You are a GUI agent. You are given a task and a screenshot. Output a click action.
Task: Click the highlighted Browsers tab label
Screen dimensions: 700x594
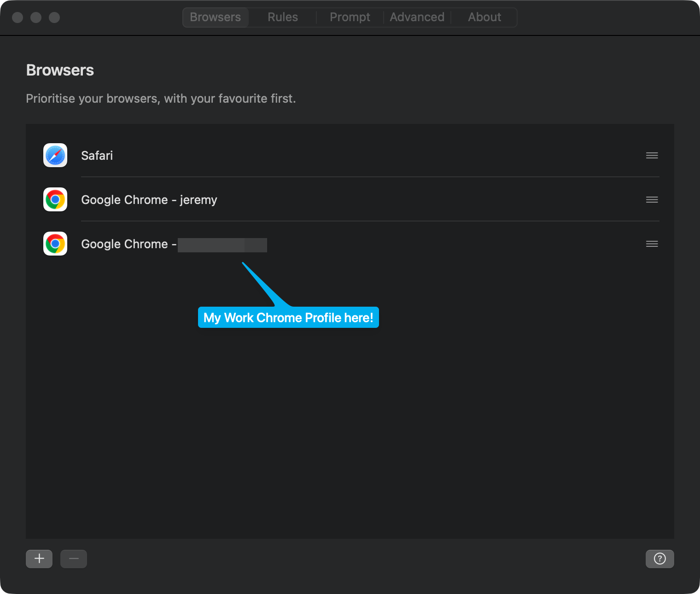(215, 17)
